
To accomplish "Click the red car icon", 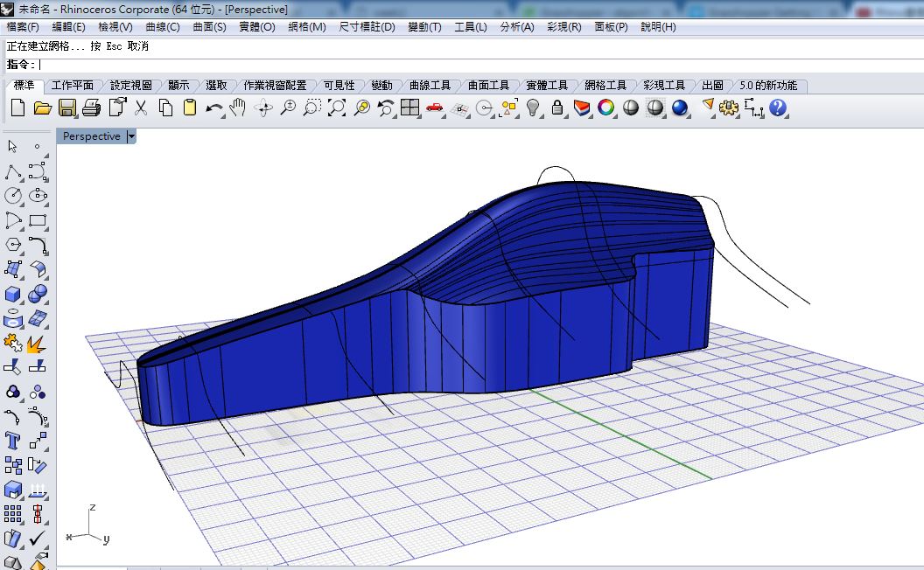I will point(434,108).
